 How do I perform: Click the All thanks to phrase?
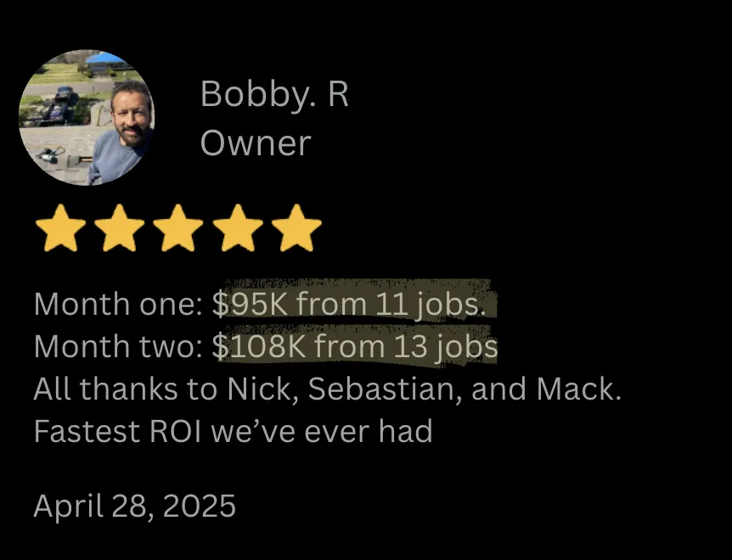[x=126, y=389]
